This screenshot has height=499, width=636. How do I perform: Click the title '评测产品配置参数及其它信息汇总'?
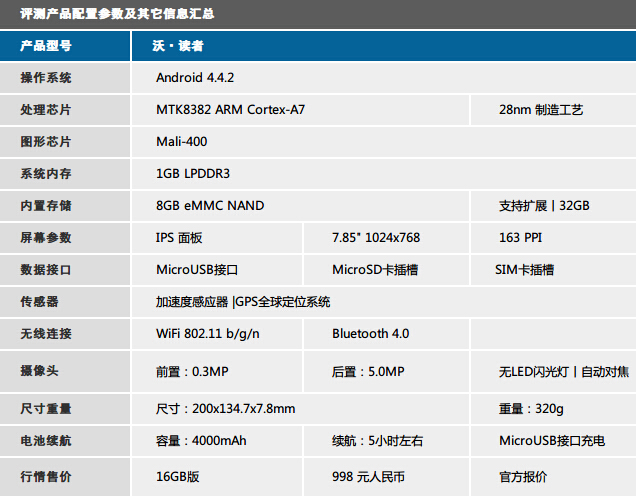(x=117, y=14)
